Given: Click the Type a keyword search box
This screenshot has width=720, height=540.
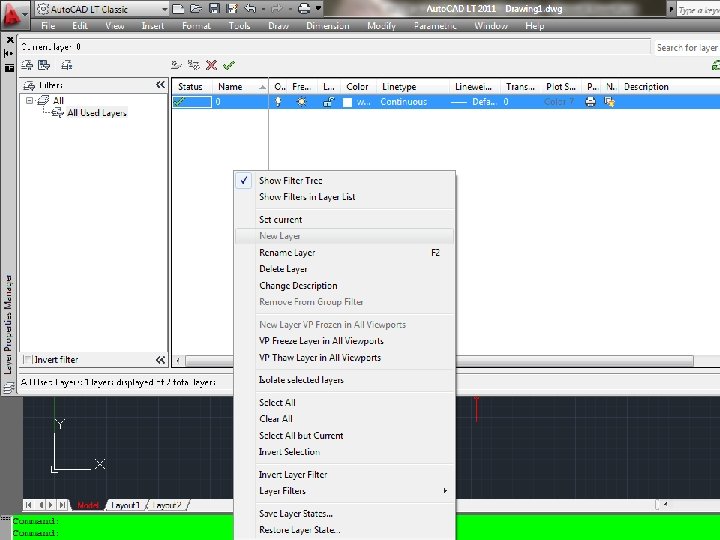Looking at the screenshot, I should point(698,10).
